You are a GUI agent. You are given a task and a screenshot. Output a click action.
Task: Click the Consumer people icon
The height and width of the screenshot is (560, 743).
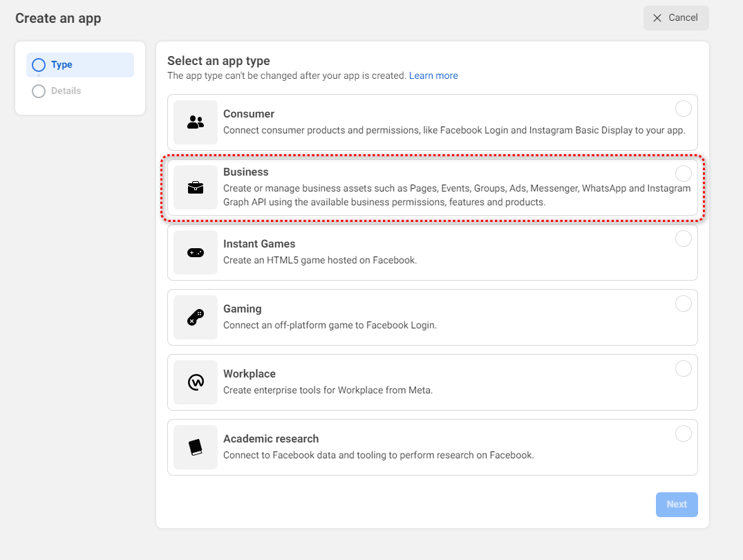point(196,122)
